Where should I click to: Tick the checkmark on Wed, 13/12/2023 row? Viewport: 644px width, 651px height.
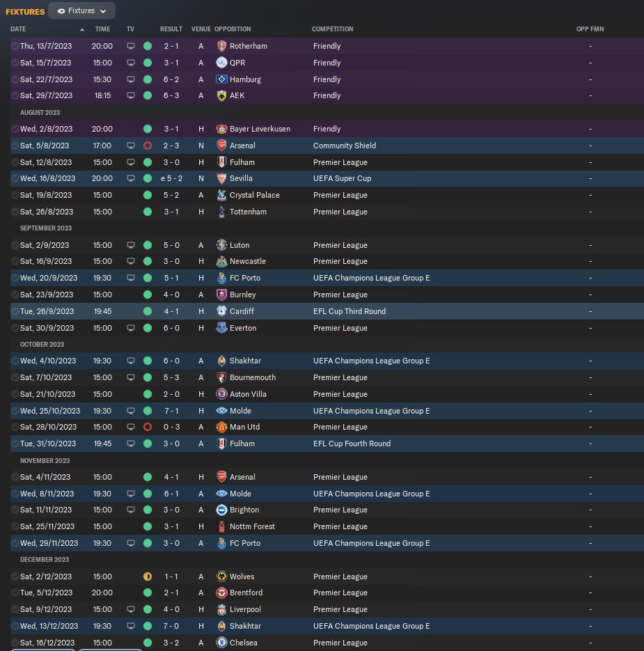[x=15, y=626]
